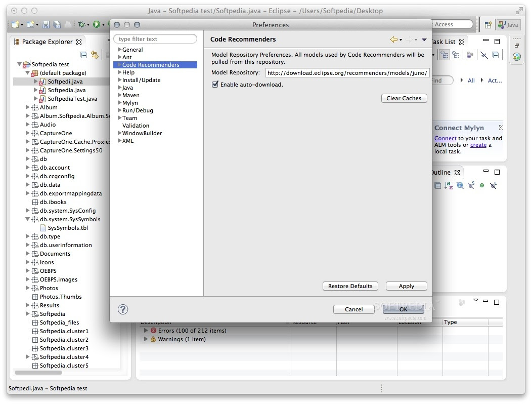The height and width of the screenshot is (404, 532).
Task: Click the colored circles trim icon
Action: pos(517,57)
